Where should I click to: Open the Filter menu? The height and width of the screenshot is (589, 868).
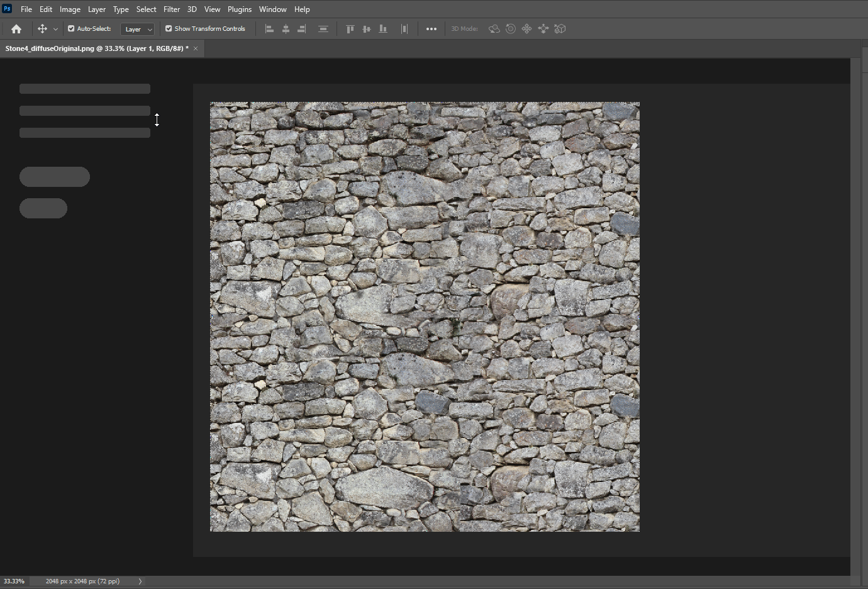click(172, 9)
